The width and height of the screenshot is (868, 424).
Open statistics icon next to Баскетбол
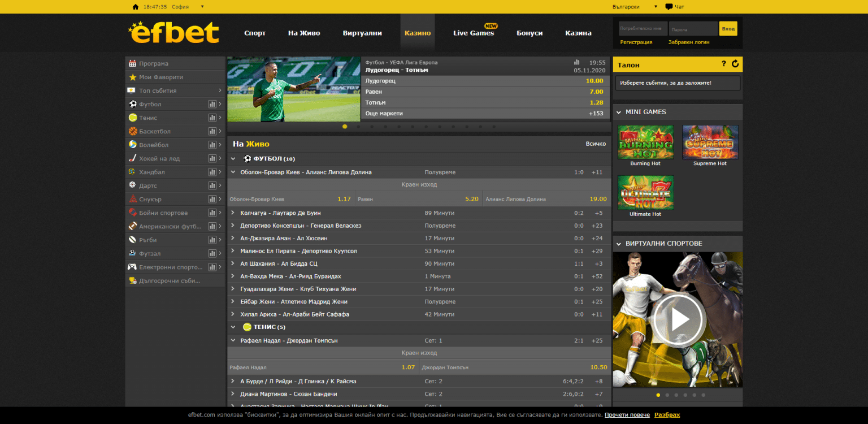click(212, 131)
